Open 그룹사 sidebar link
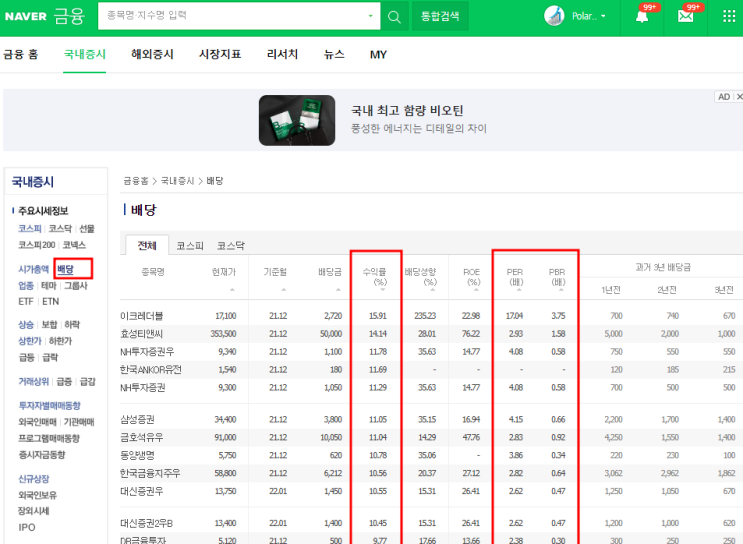The width and height of the screenshot is (743, 544). pyautogui.click(x=76, y=286)
